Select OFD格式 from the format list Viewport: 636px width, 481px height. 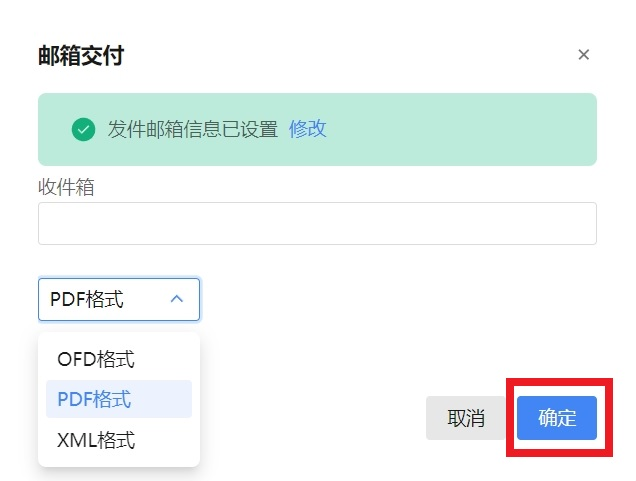coord(96,359)
